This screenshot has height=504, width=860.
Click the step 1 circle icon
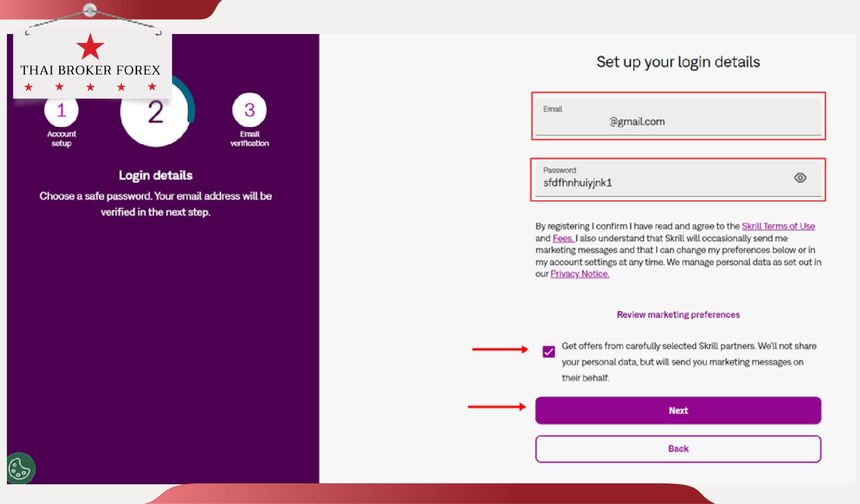tap(61, 111)
